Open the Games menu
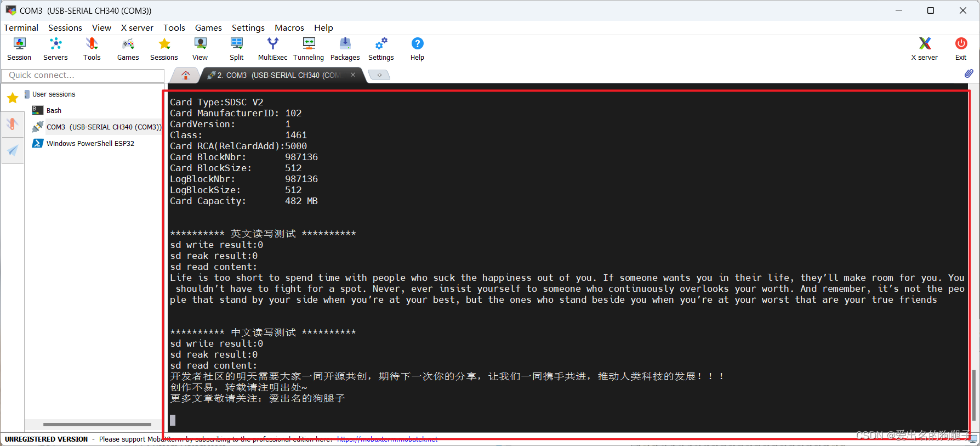The width and height of the screenshot is (980, 446). 208,27
